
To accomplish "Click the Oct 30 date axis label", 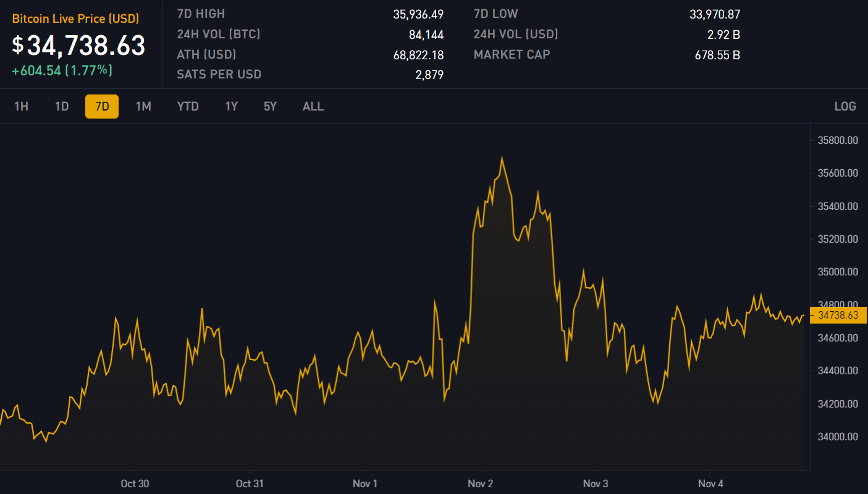I will [135, 484].
